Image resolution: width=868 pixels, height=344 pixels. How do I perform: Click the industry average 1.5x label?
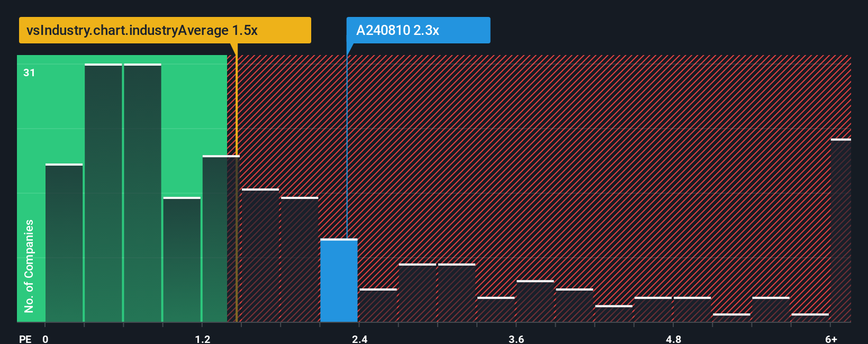coord(165,30)
